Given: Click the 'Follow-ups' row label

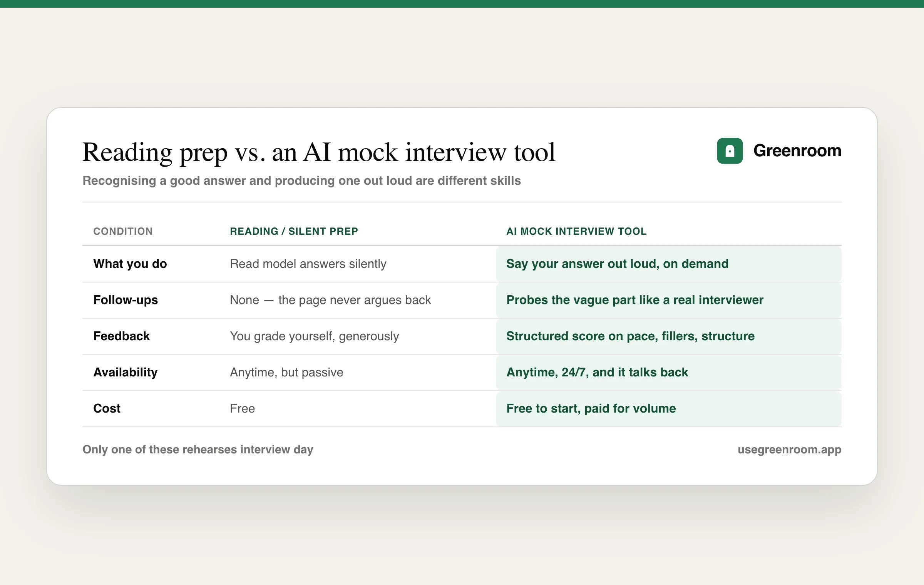Looking at the screenshot, I should click(x=126, y=300).
